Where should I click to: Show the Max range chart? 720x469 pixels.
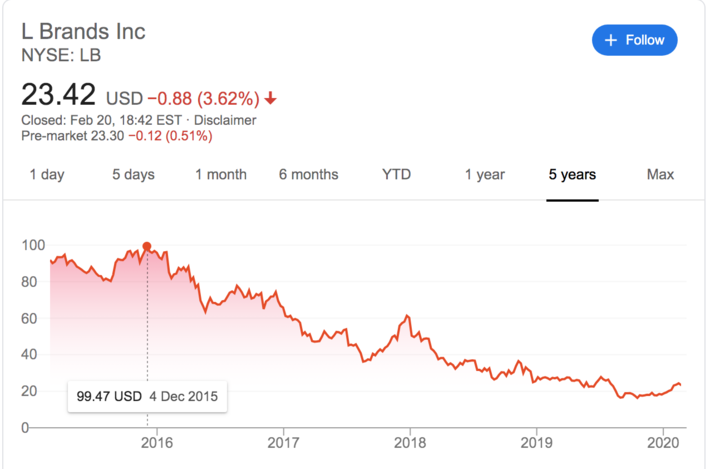[x=660, y=175]
